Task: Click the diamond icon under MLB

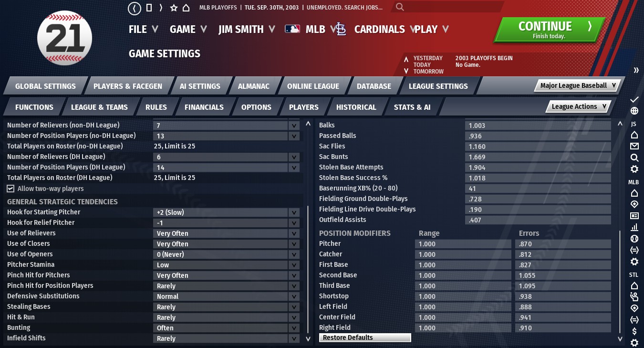Action: click(x=634, y=204)
